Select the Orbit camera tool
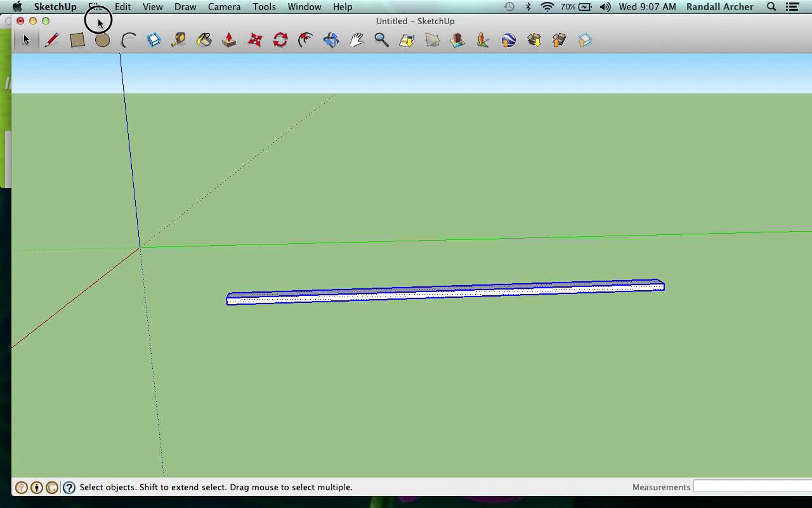812x508 pixels. click(331, 40)
